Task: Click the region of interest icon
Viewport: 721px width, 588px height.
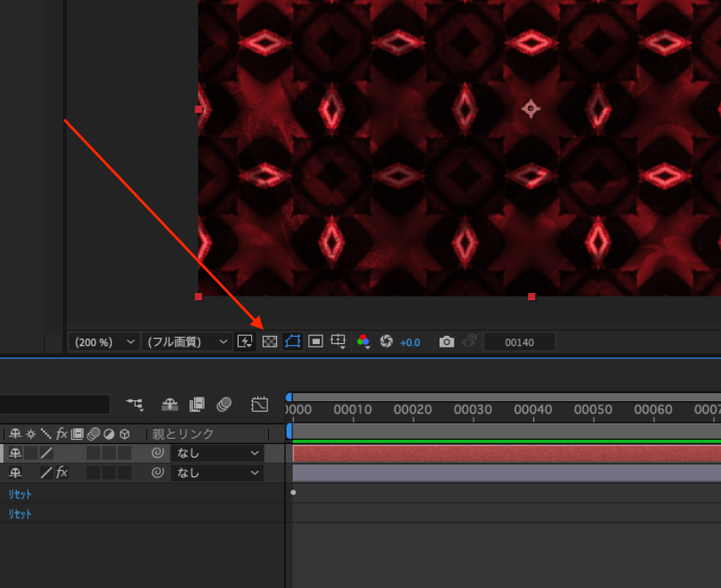Action: 315,341
